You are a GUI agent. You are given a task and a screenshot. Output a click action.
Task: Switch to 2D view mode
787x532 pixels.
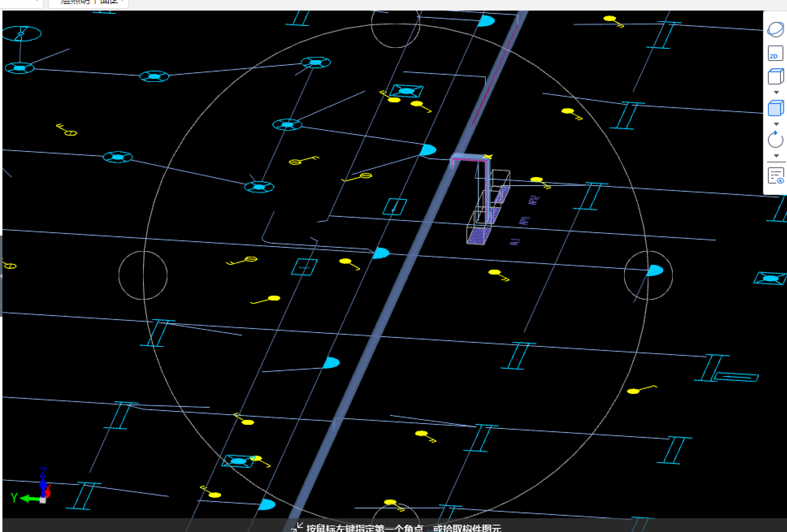[x=775, y=54]
